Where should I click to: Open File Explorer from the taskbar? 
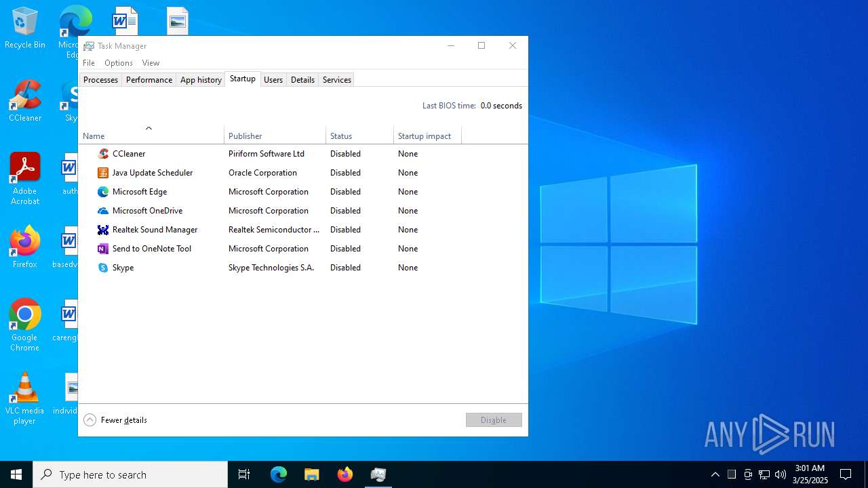pos(311,474)
